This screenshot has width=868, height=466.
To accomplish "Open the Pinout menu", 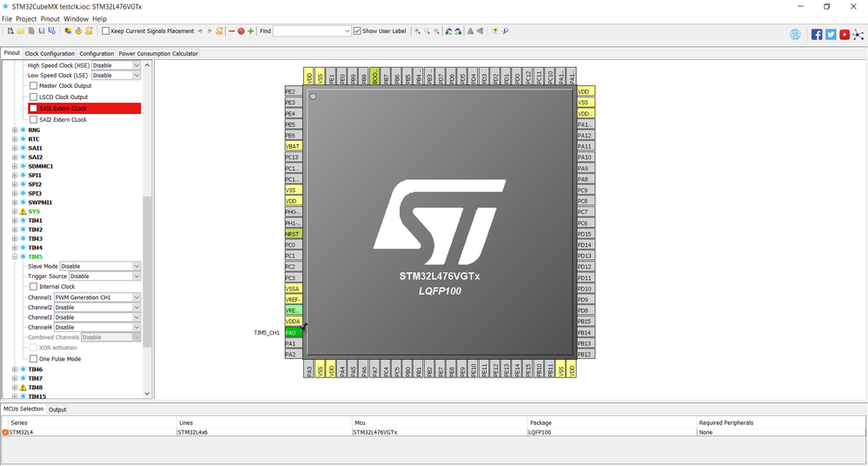I will tap(50, 18).
